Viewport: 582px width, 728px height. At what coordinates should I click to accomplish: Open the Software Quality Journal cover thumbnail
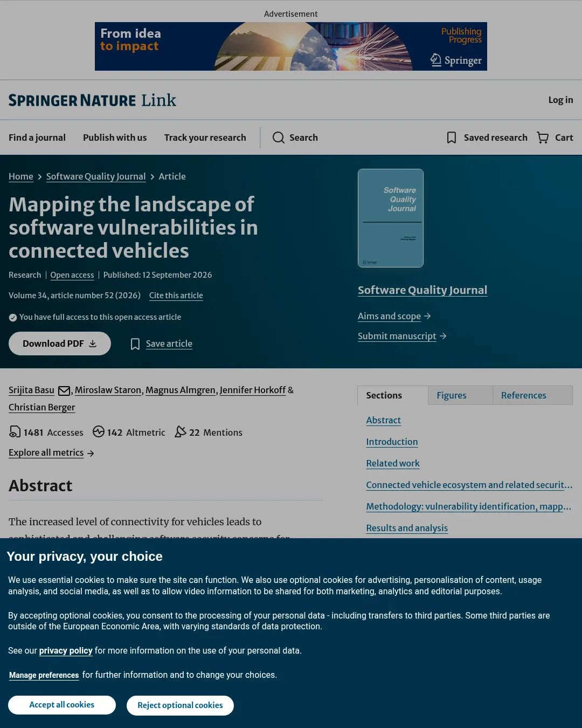391,218
